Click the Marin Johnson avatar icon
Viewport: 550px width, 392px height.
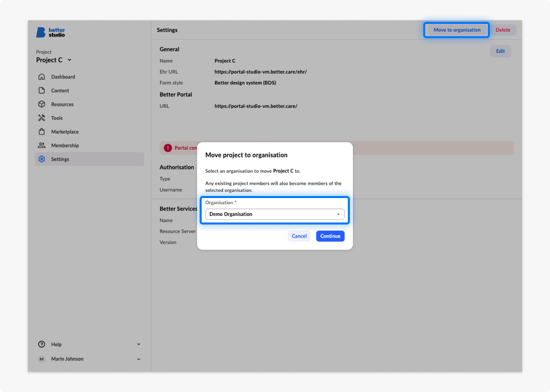42,359
